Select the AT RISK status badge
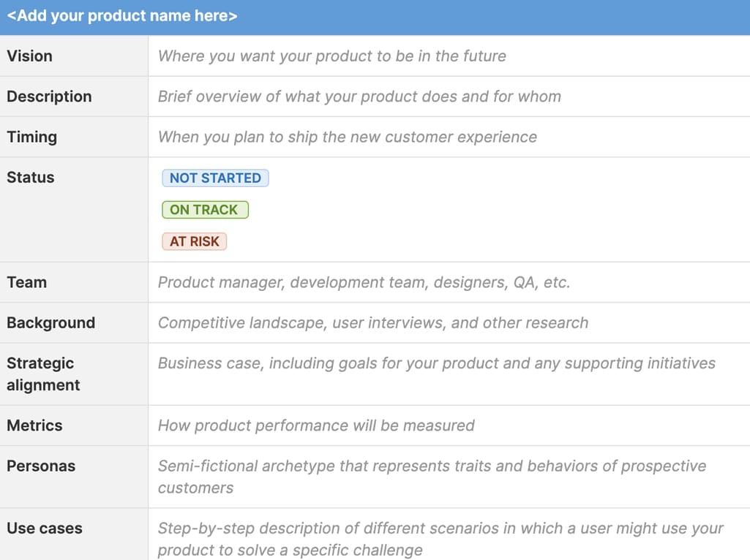 (195, 241)
